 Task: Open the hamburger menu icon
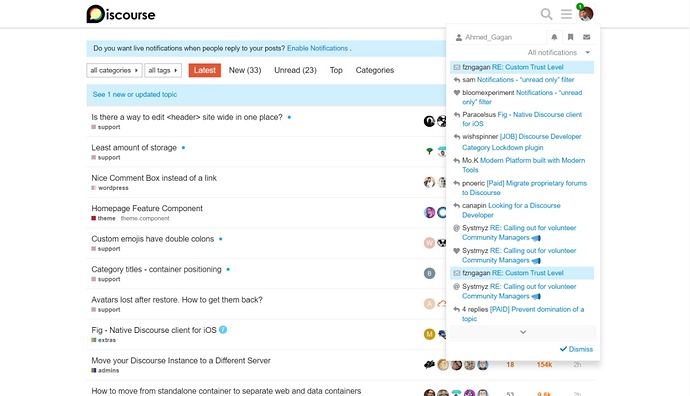566,14
